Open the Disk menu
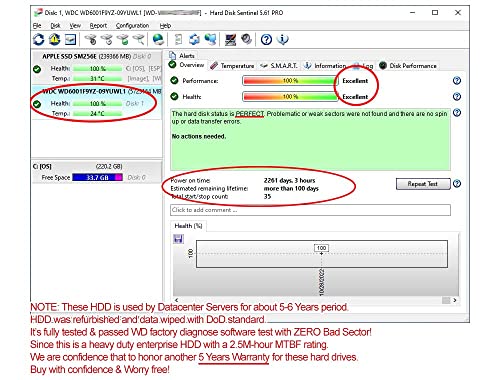 click(x=55, y=26)
